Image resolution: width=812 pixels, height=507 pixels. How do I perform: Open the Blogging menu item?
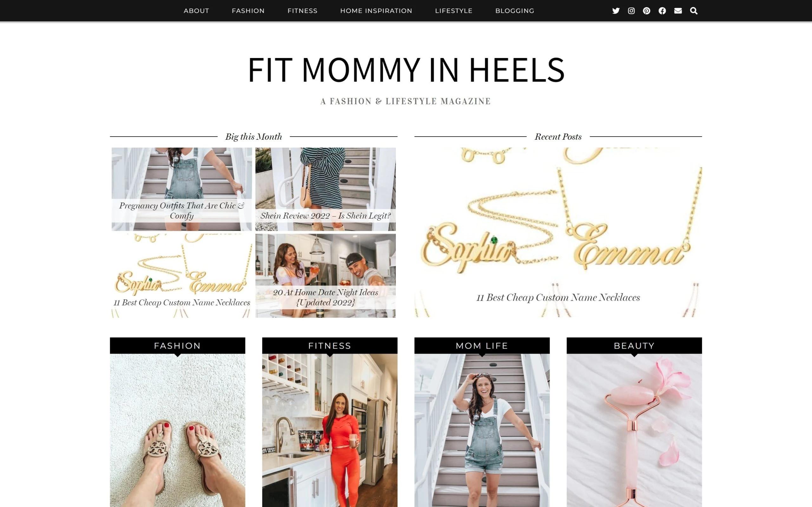tap(515, 11)
